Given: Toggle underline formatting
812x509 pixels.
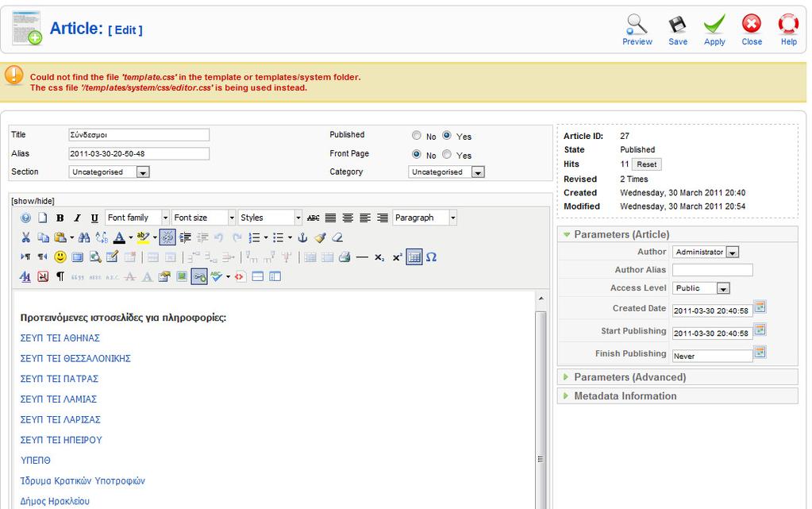Looking at the screenshot, I should pyautogui.click(x=94, y=218).
